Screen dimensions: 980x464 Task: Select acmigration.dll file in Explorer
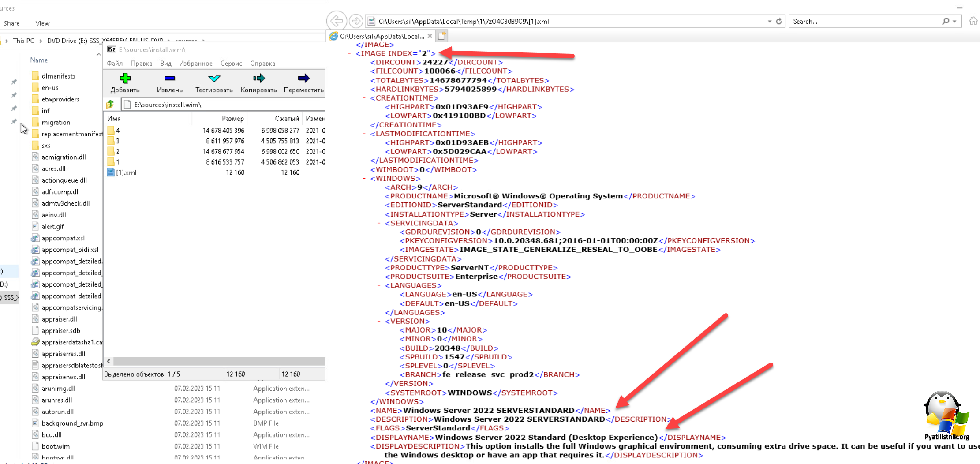[64, 157]
